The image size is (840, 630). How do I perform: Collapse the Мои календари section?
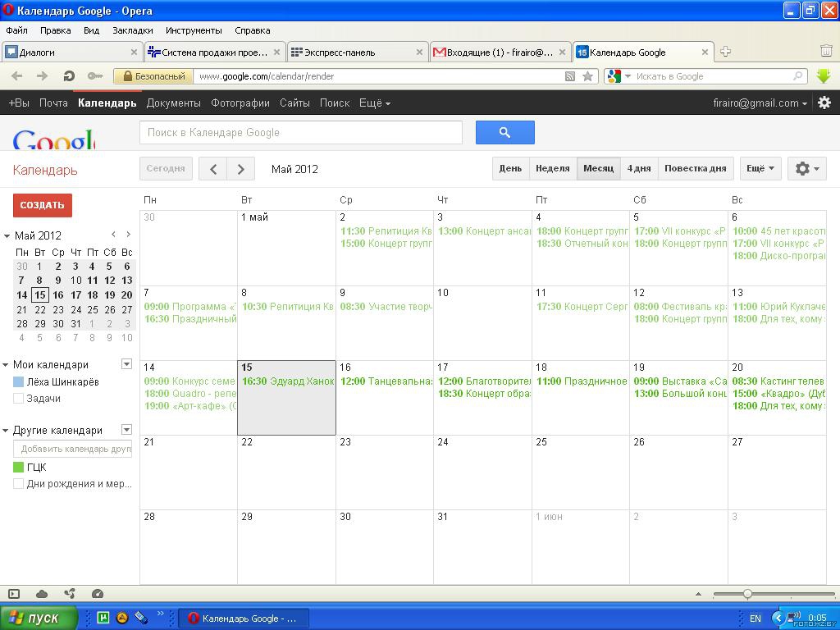point(7,365)
